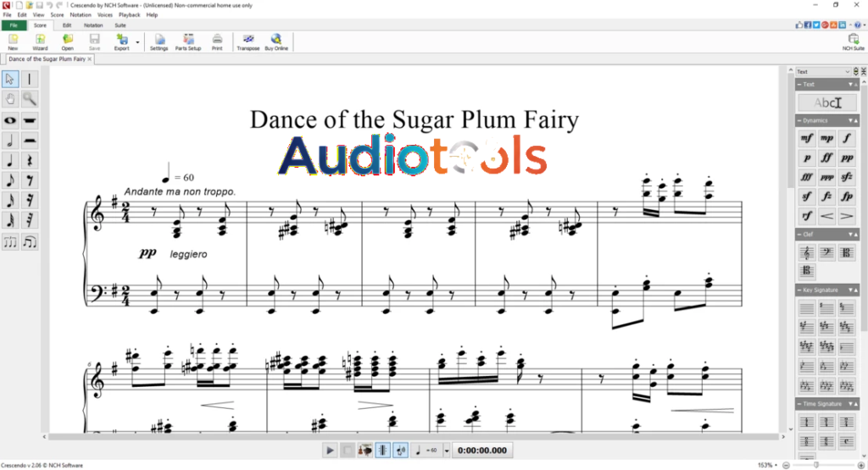Insert a fortissimo (ff) dynamic

[x=826, y=158]
